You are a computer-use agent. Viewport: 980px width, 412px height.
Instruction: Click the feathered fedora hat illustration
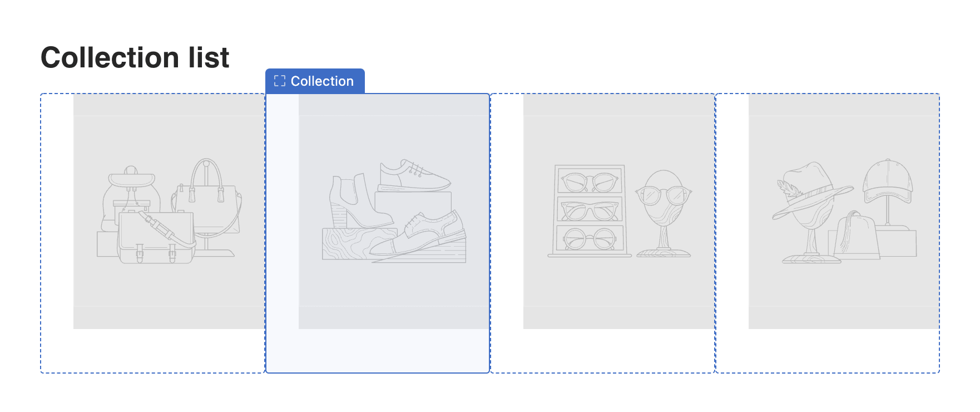point(809,192)
